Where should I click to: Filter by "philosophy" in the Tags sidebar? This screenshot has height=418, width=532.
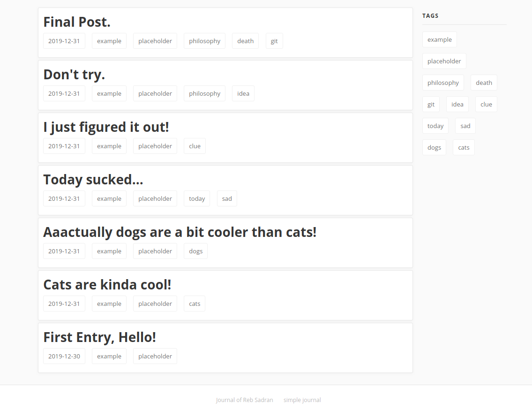click(443, 83)
